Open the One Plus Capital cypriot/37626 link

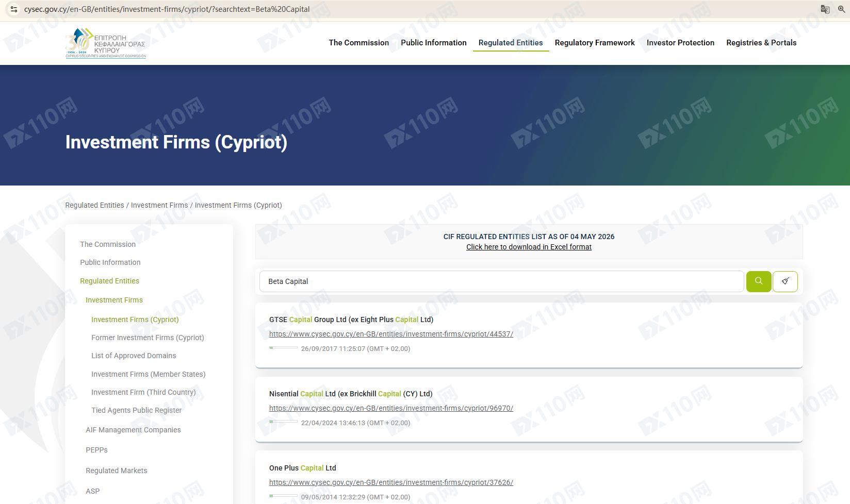coord(391,482)
